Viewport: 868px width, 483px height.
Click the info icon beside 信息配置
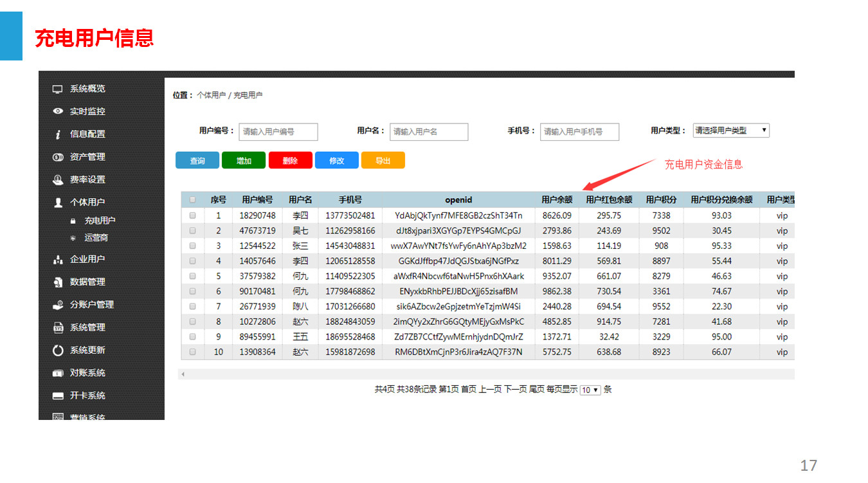(x=58, y=134)
